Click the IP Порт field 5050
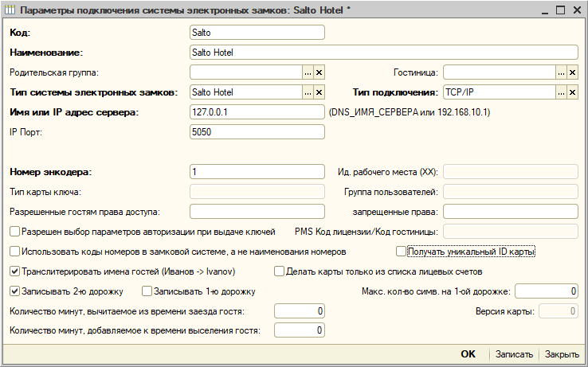588x367 pixels. tap(257, 132)
